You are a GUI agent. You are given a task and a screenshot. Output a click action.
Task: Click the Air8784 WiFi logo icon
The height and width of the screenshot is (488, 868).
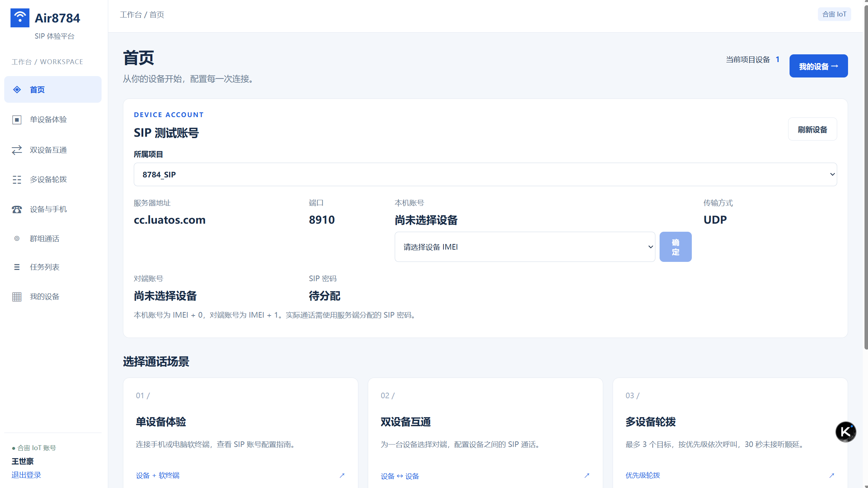click(20, 18)
